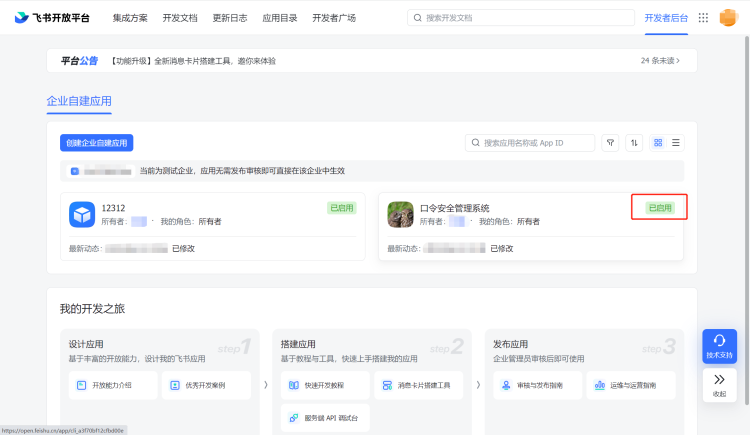Click the 口令安全管理系统 app thumbnail

click(400, 214)
